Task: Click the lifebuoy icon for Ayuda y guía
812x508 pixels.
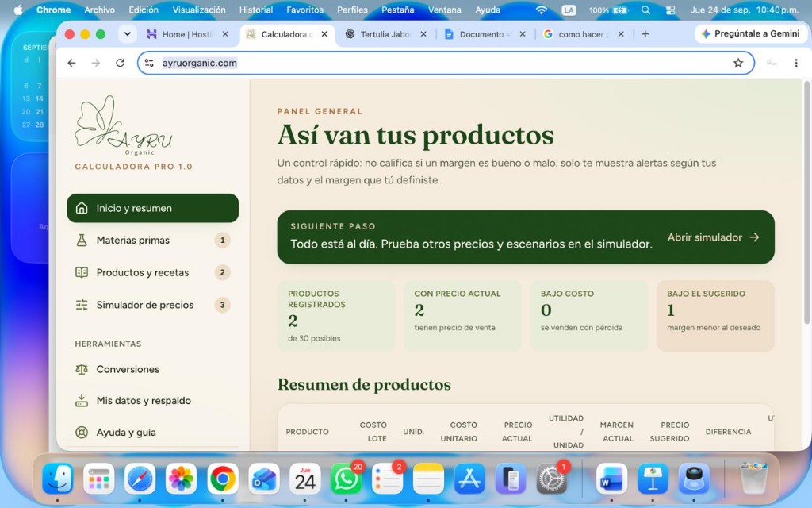Action: click(82, 433)
